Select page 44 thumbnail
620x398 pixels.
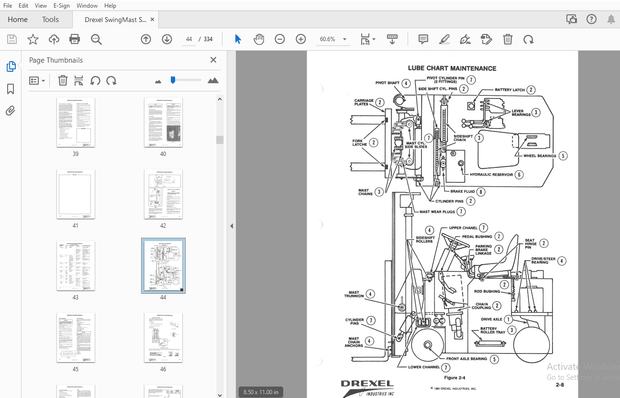click(x=163, y=266)
